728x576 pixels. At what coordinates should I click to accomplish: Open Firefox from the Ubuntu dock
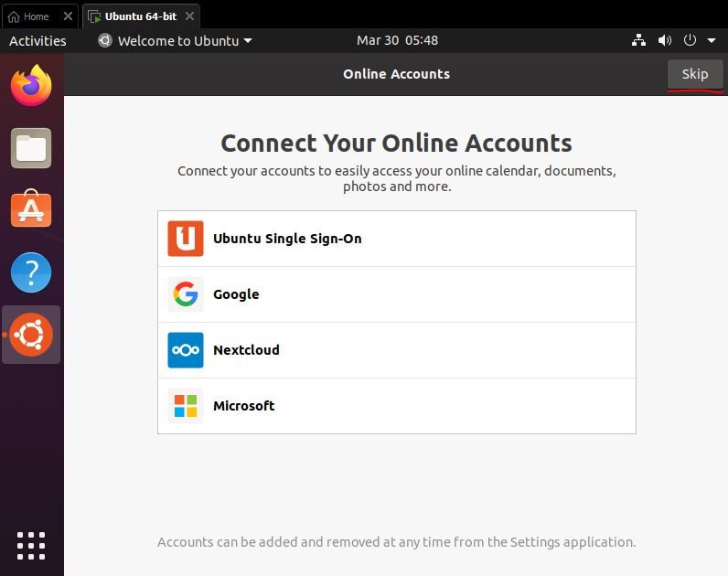[31, 85]
